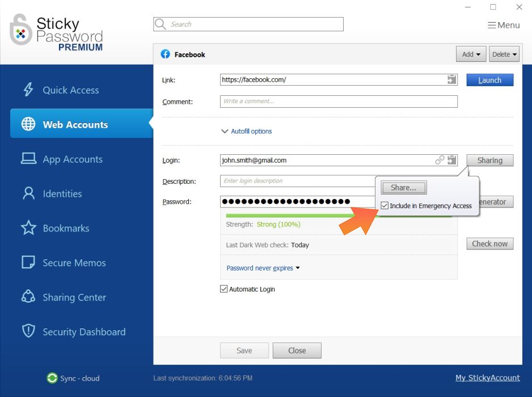
Task: Click the App Accounts laptop icon
Action: pos(28,159)
